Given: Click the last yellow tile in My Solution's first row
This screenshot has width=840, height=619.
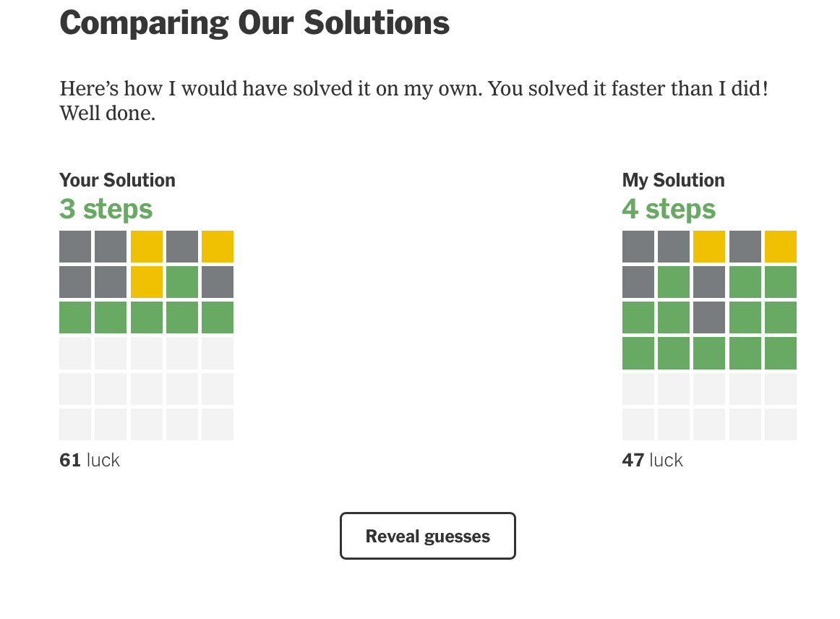Looking at the screenshot, I should (781, 247).
